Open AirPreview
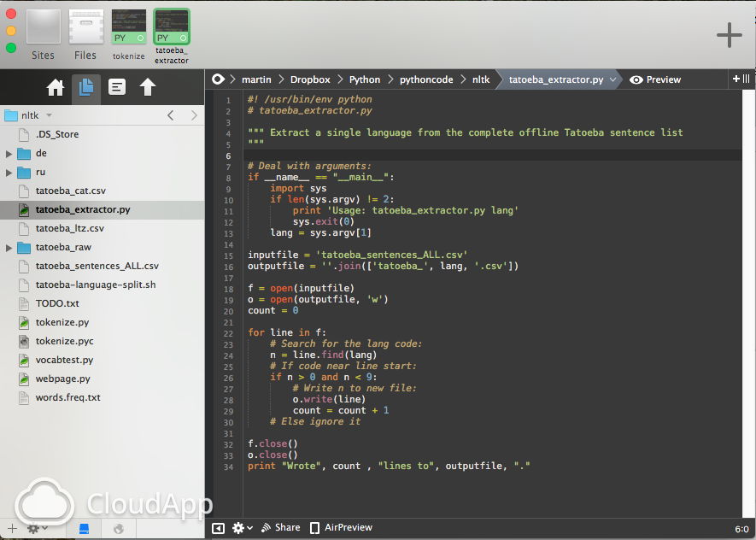The image size is (756, 540). [x=342, y=527]
